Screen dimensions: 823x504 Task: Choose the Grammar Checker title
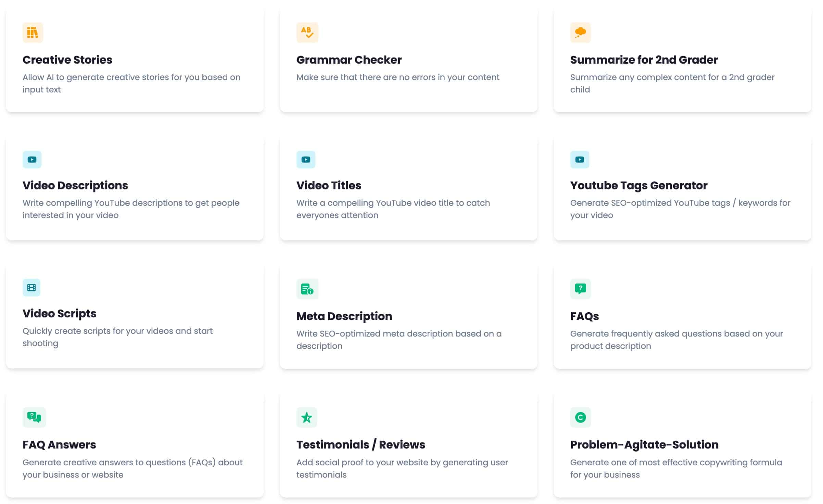point(349,60)
